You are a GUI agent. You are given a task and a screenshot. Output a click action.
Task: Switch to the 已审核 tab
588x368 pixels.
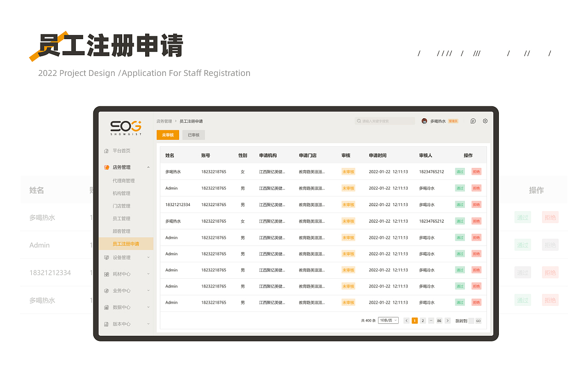[x=193, y=135]
